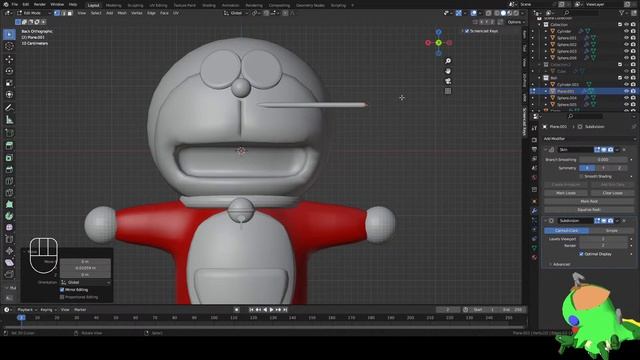Open the Vertex menu in viewport header
The image size is (640, 360).
click(137, 13)
